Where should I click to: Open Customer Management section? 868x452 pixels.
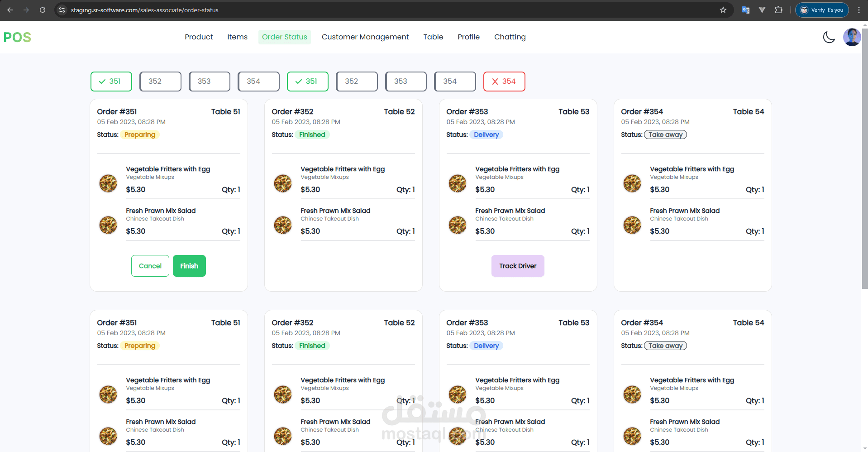click(x=365, y=37)
